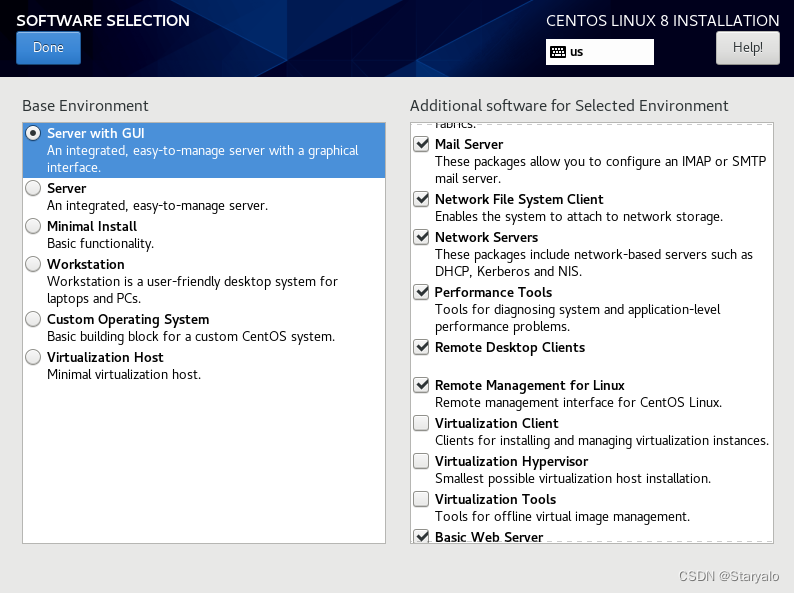Click the keyboard layout icon
Viewport: 794px width, 593px height.
click(558, 52)
